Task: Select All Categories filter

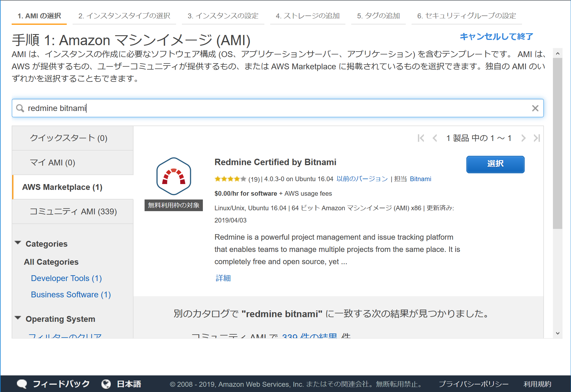Action: [51, 262]
